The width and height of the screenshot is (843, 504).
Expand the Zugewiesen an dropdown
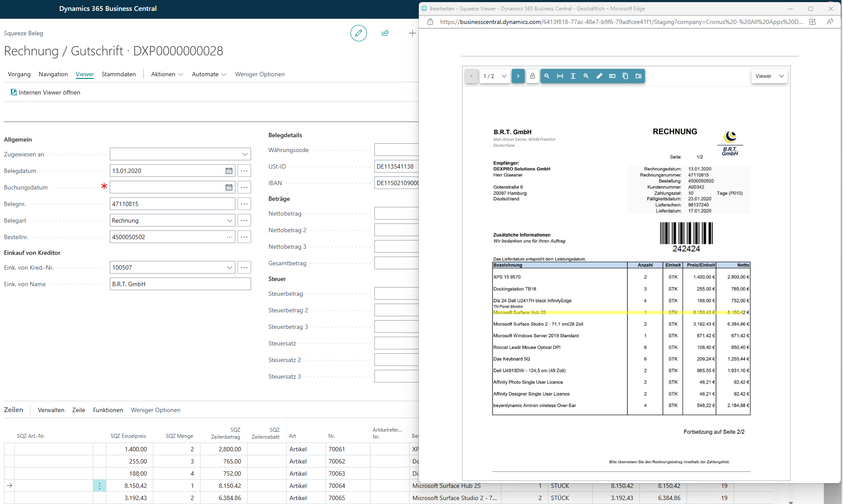point(245,154)
